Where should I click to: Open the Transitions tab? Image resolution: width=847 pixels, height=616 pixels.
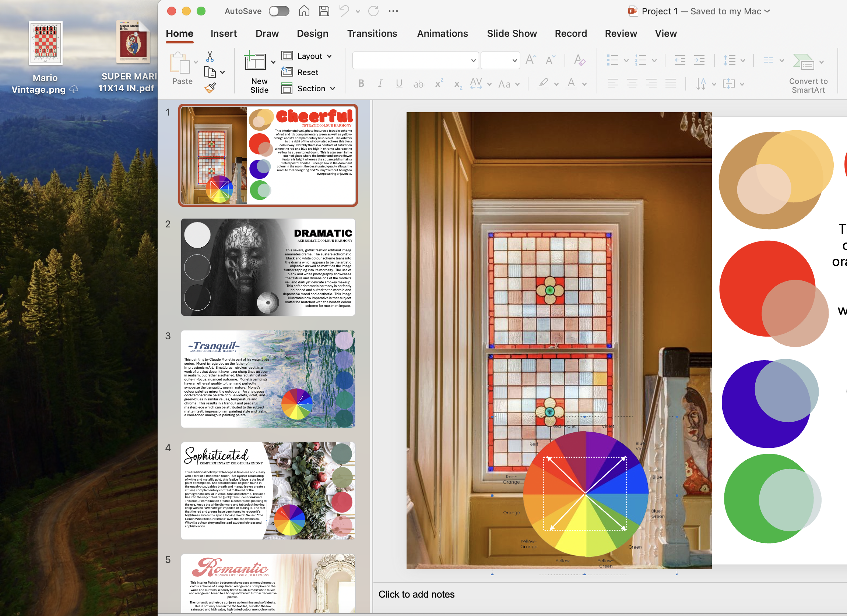pos(372,33)
